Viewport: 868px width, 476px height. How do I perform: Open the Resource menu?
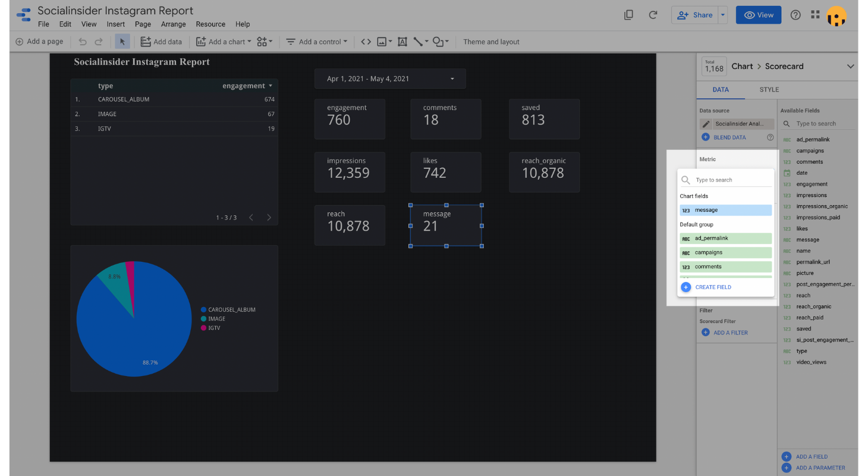(x=210, y=24)
